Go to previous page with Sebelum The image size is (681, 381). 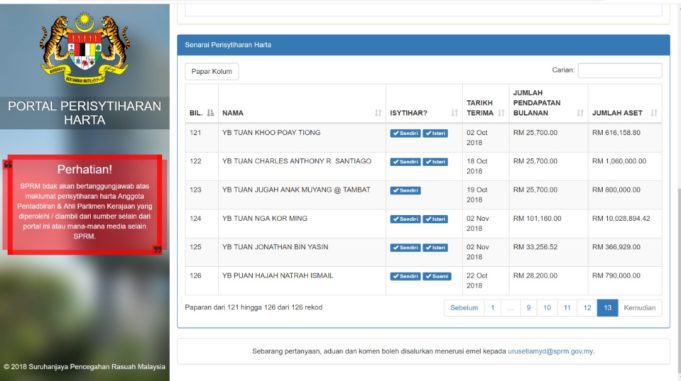pos(464,308)
